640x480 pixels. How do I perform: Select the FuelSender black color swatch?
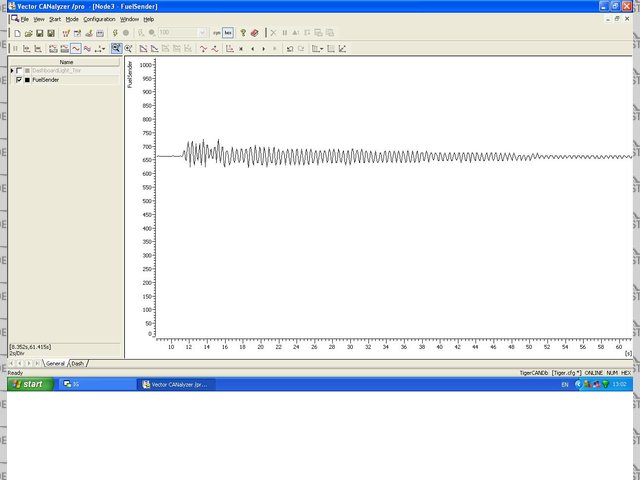[x=27, y=80]
